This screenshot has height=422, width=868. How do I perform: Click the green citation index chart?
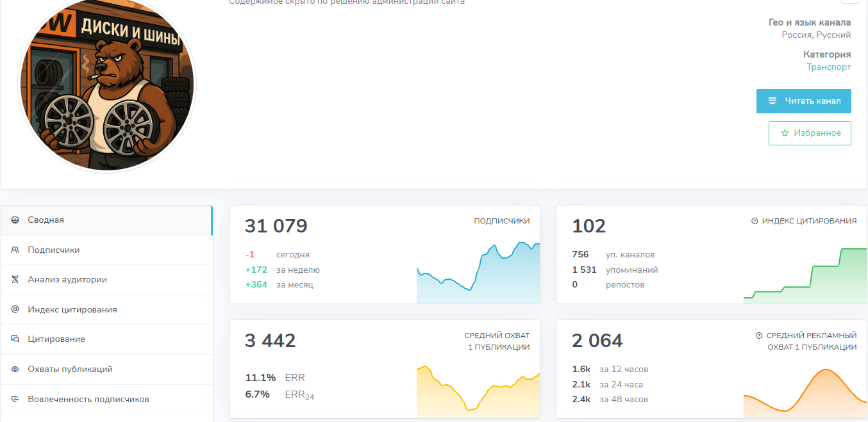(x=805, y=275)
